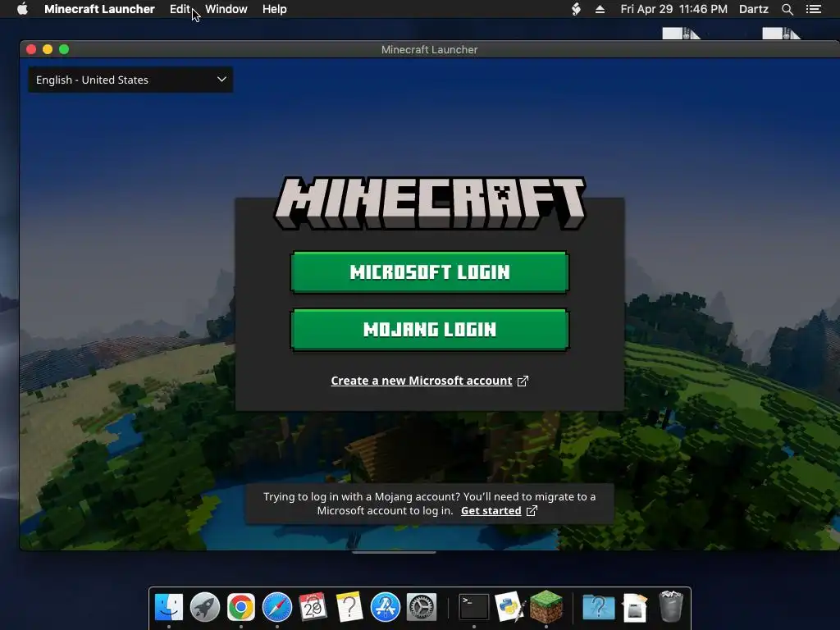Open Terminal from the Dock

(474, 607)
